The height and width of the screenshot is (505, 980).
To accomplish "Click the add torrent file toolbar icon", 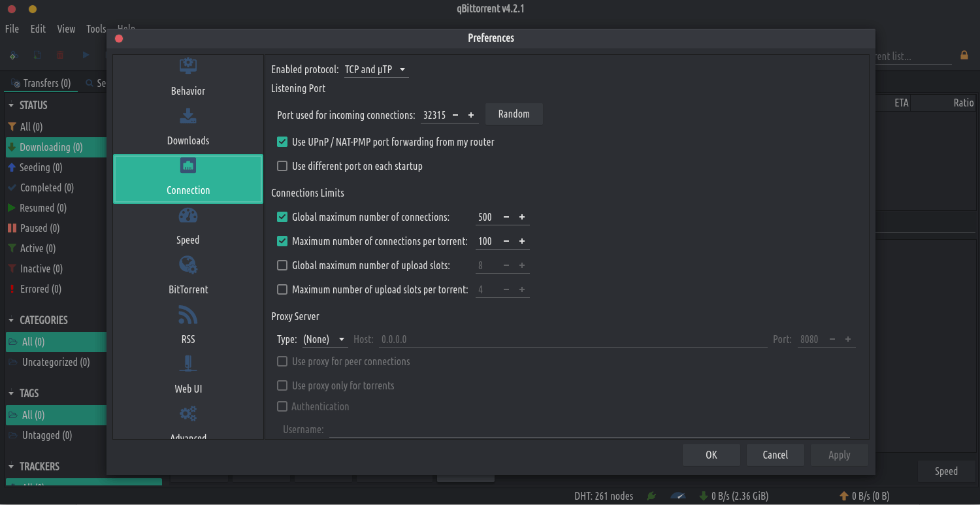I will (37, 56).
